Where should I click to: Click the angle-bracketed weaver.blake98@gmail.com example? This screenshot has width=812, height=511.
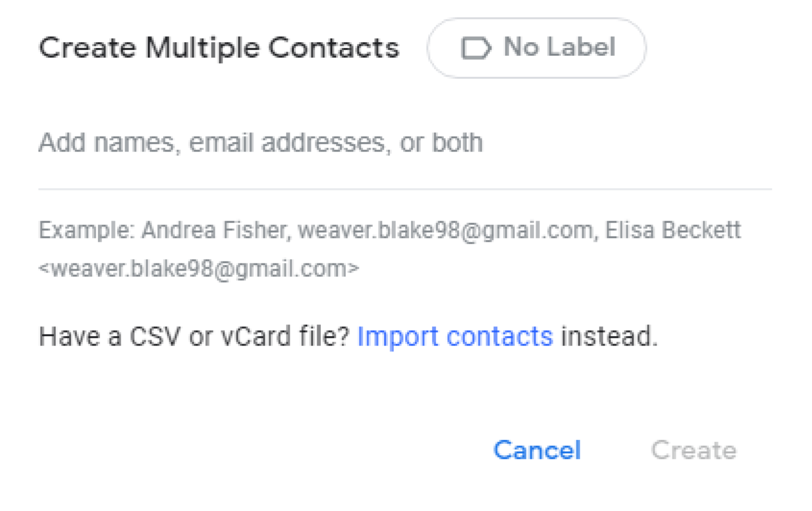199,268
